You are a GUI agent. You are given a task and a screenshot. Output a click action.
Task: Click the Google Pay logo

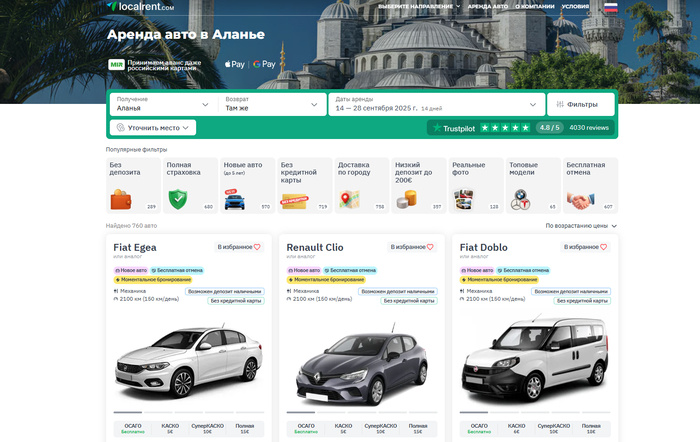[x=264, y=64]
